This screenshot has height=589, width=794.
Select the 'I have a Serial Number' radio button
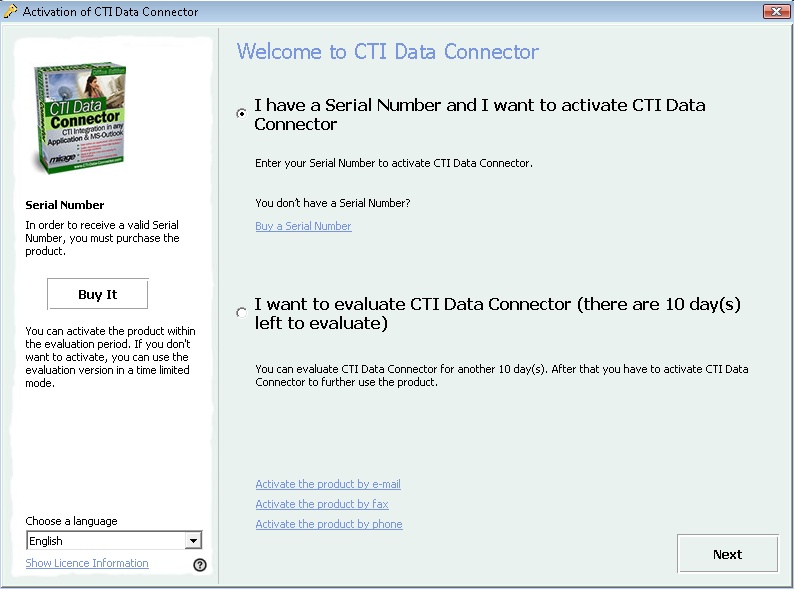[x=241, y=114]
